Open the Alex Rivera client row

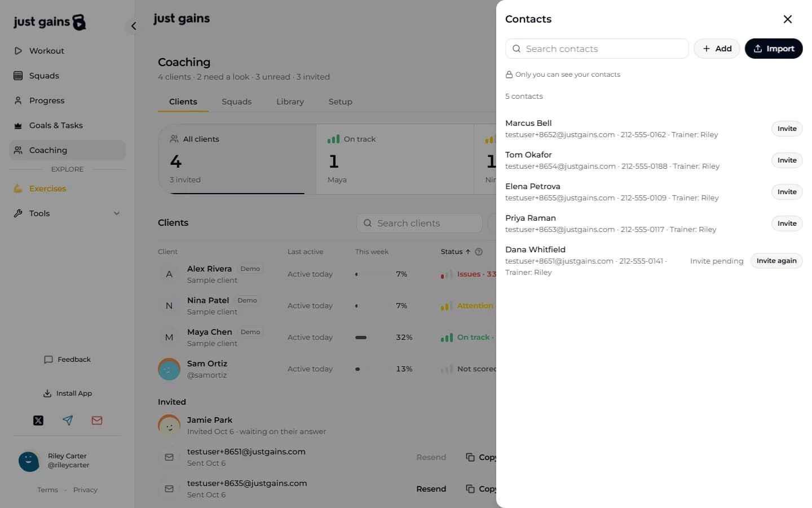[327, 274]
